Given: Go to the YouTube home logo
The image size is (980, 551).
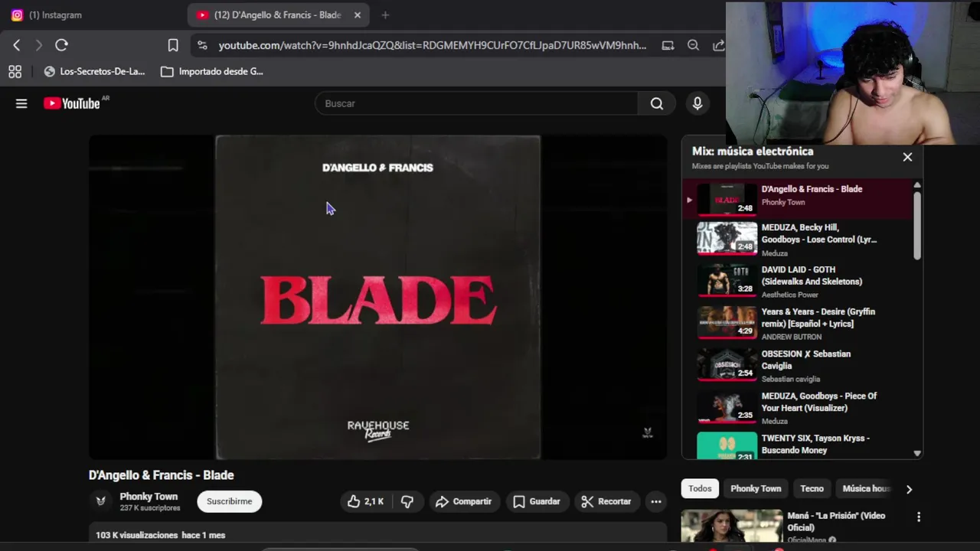Looking at the screenshot, I should coord(72,103).
